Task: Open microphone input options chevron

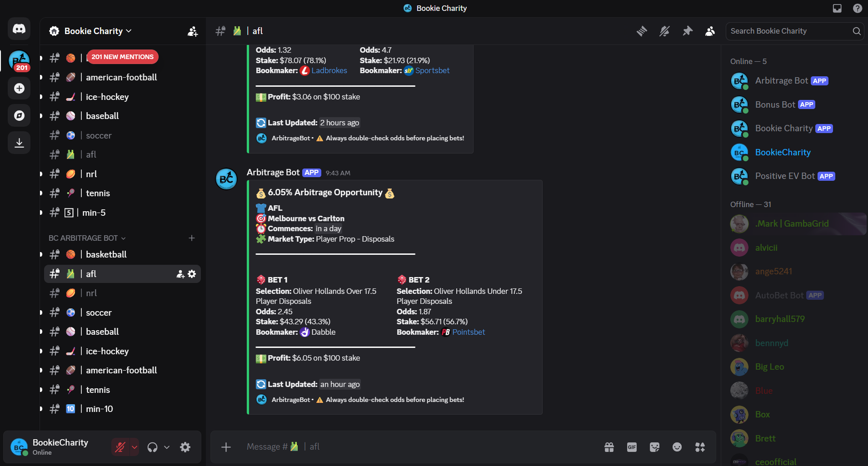Action: 135,447
